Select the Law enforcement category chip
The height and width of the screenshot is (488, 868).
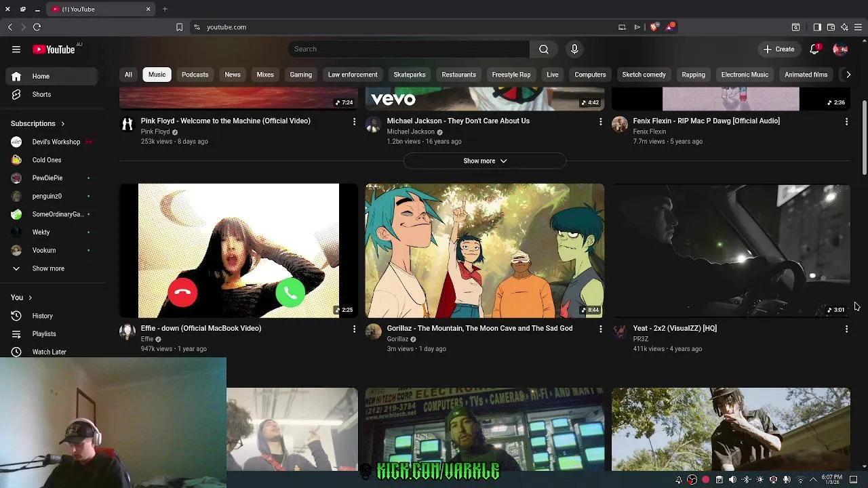[353, 75]
